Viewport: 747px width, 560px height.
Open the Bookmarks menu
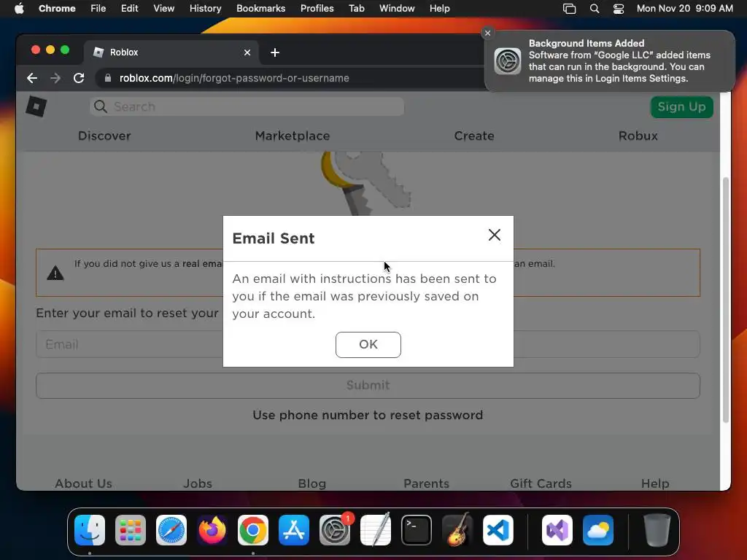260,8
